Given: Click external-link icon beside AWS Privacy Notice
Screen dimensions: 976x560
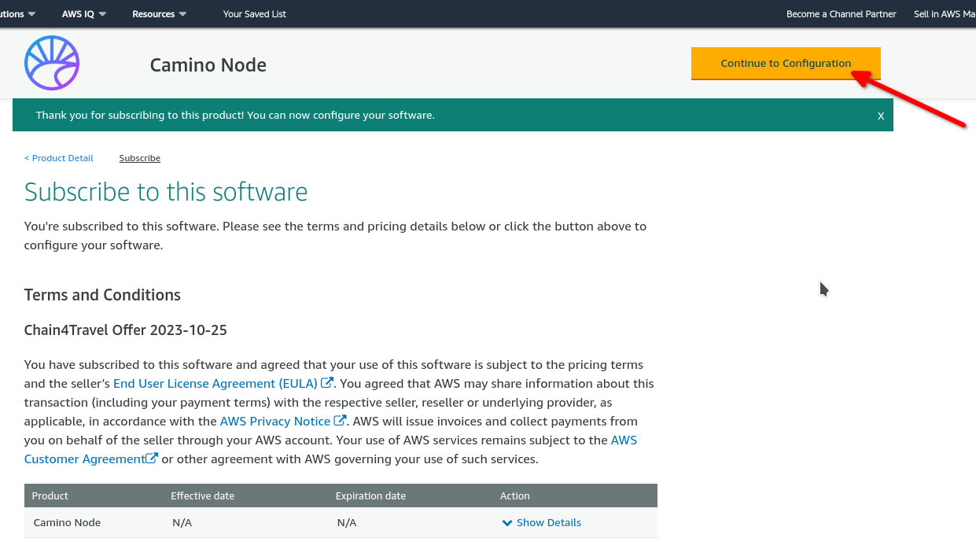Looking at the screenshot, I should pyautogui.click(x=340, y=421).
